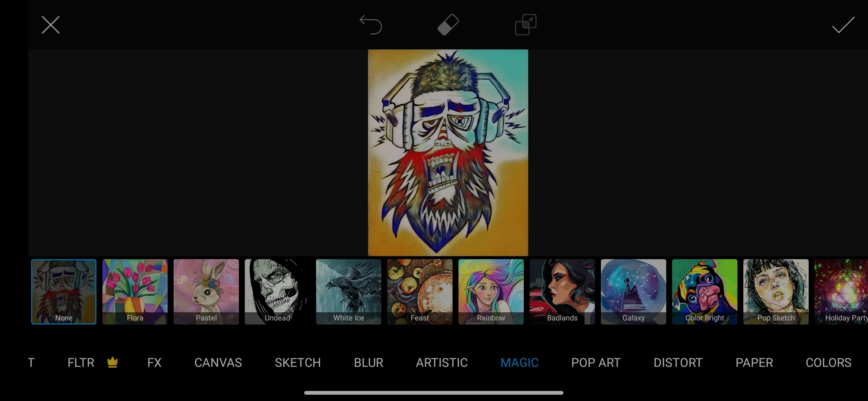868x401 pixels.
Task: Open the COLORS tab
Action: coord(829,362)
